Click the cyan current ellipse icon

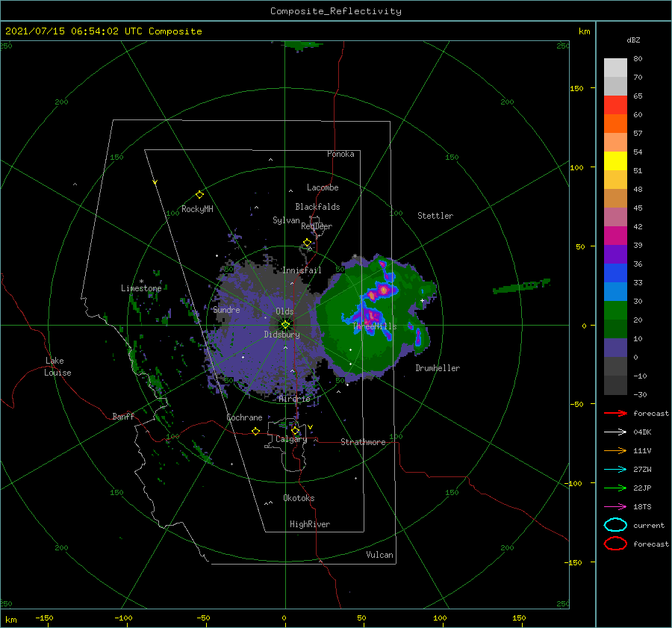click(615, 525)
